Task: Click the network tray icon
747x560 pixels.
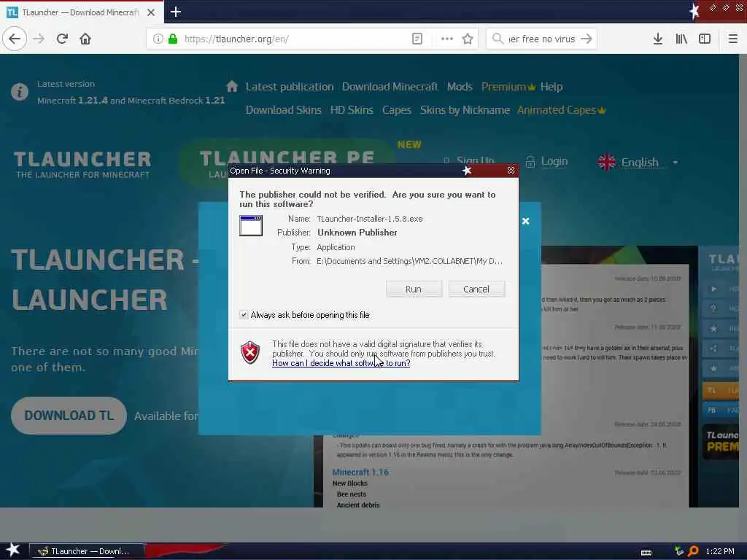Action: click(679, 551)
